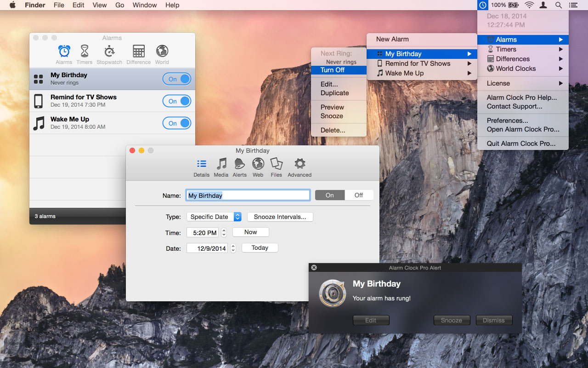Screen dimensions: 588x368
Task: Click the Alarm Clock Pro menu bar icon
Action: point(482,5)
